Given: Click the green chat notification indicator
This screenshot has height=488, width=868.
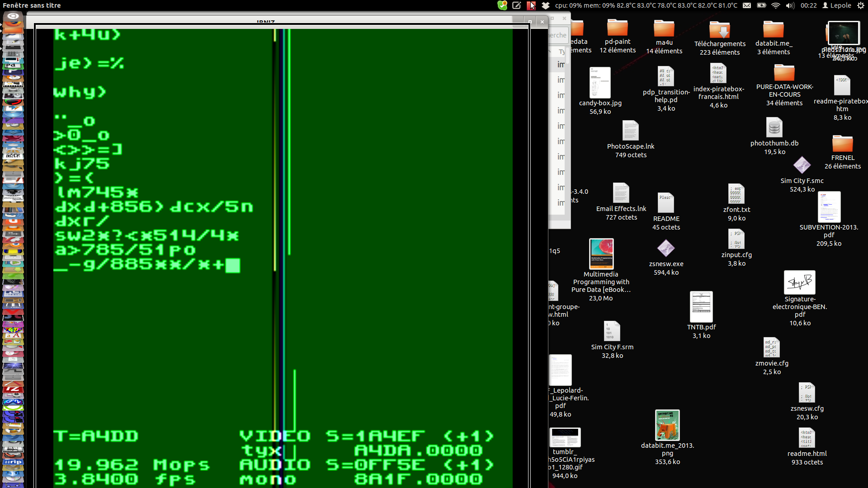Looking at the screenshot, I should [502, 5].
